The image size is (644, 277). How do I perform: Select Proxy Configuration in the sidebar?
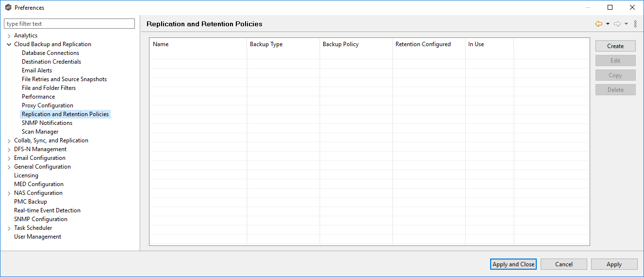pos(48,105)
